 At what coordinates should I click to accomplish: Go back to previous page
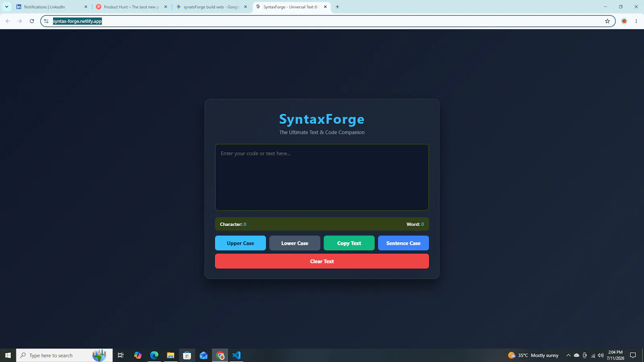(8, 21)
